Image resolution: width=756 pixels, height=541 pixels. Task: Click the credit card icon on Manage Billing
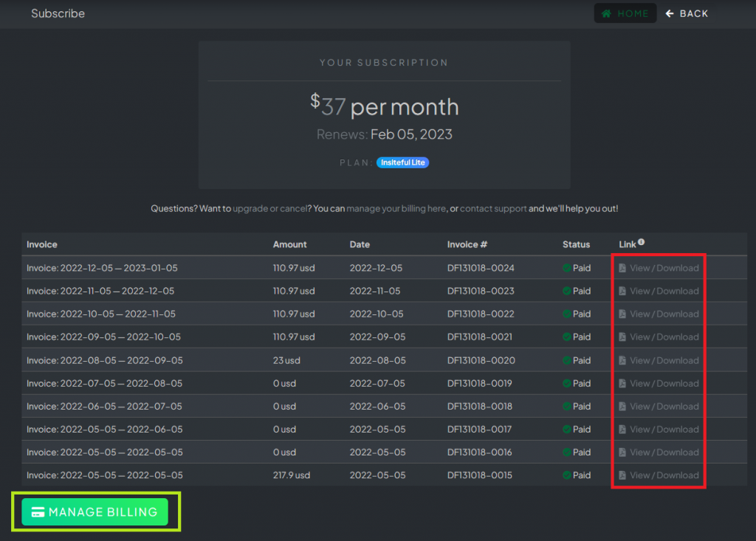[38, 512]
